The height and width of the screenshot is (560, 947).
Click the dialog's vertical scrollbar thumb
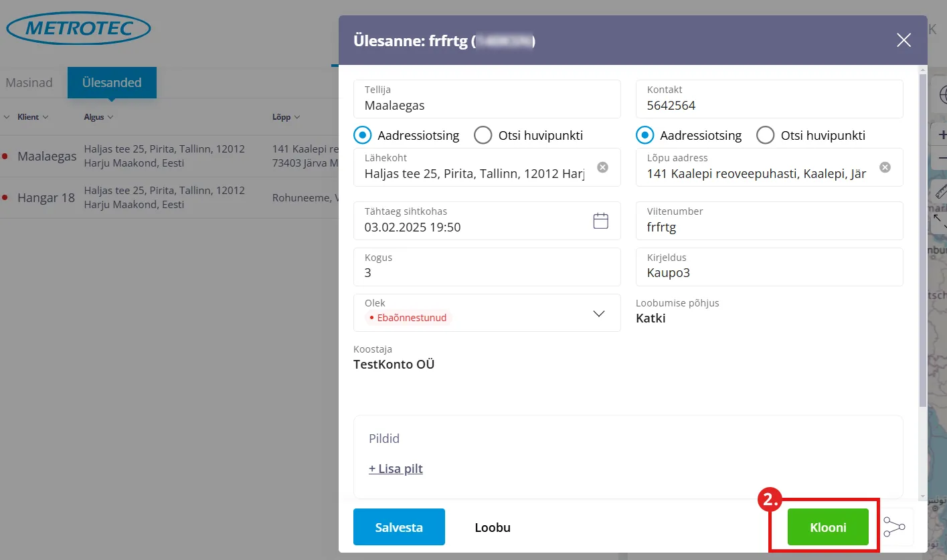click(923, 241)
